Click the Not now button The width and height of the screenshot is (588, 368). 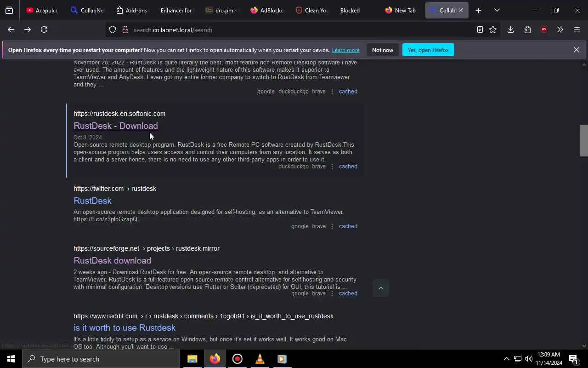(383, 50)
